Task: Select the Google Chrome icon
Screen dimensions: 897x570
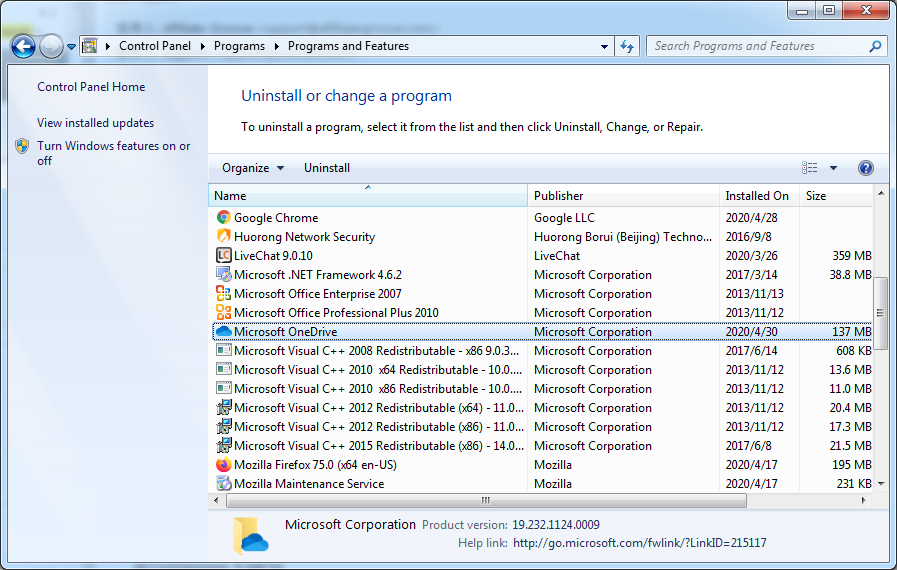Action: tap(224, 217)
